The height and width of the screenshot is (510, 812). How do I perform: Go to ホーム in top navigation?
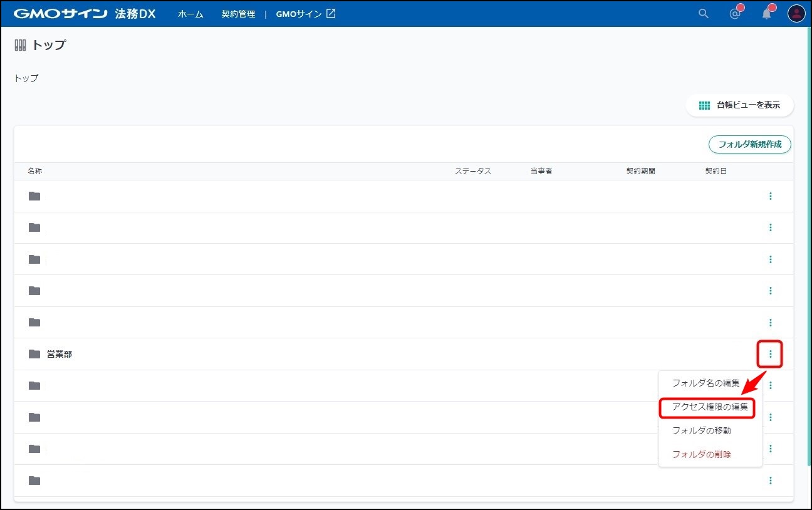190,14
